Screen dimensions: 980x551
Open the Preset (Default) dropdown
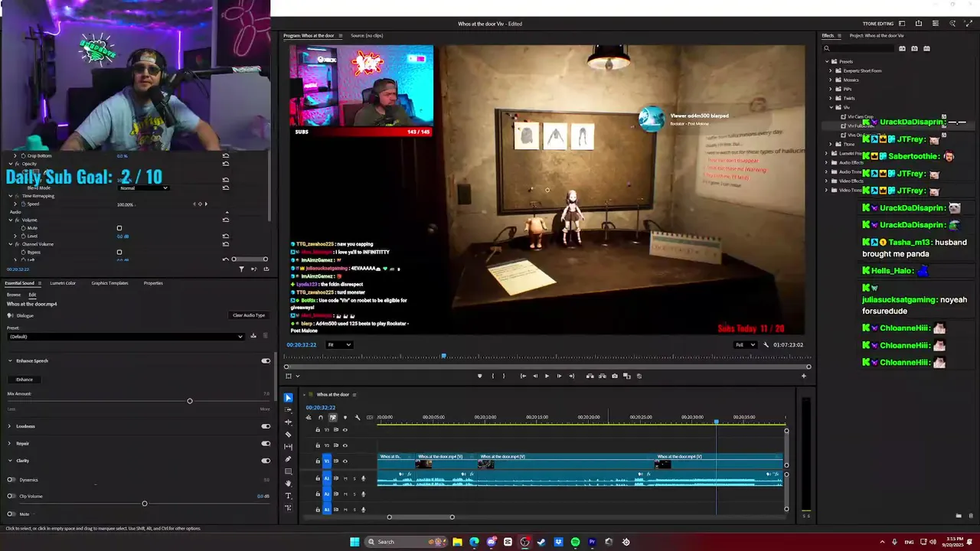click(x=126, y=336)
